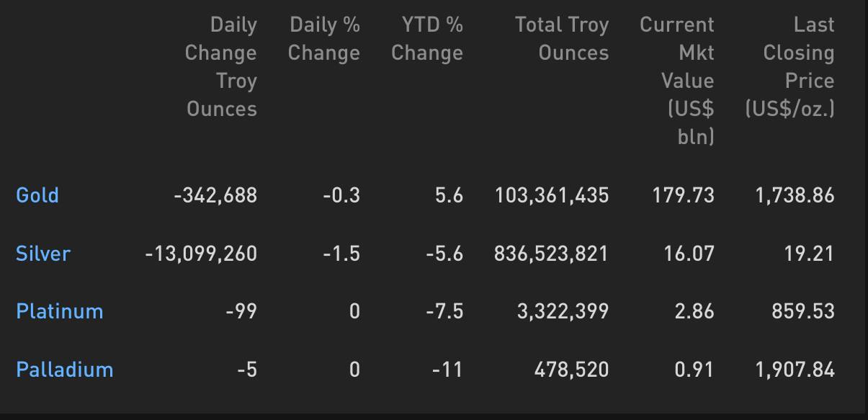Image resolution: width=868 pixels, height=420 pixels.
Task: Open the Platinum link
Action: tap(60, 311)
